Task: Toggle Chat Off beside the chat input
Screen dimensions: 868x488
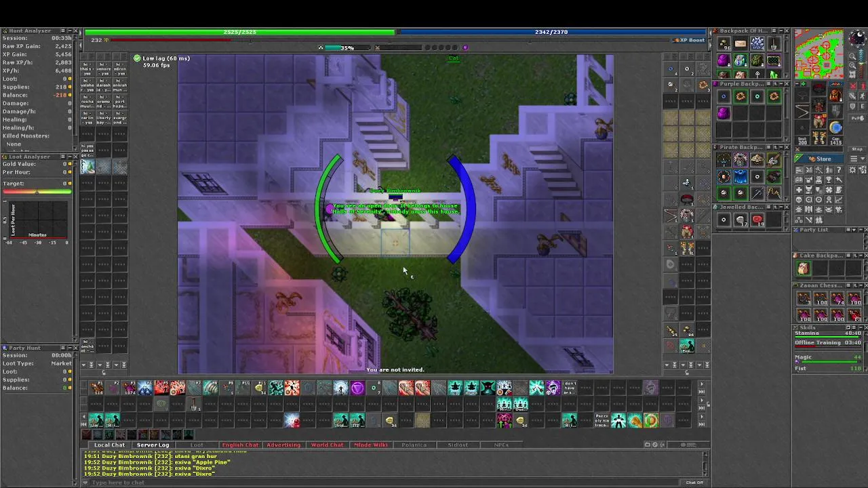Action: click(694, 483)
